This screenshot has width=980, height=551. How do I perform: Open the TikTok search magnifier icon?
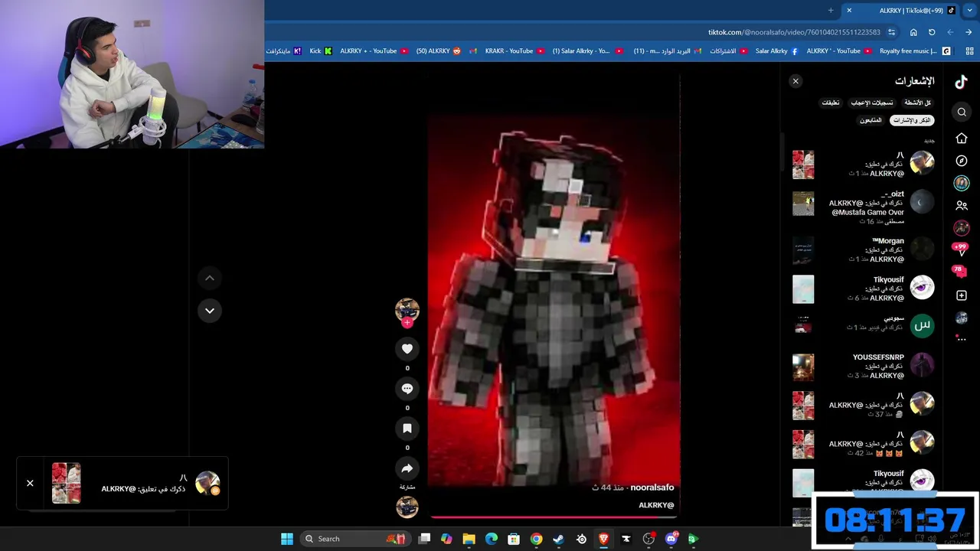[962, 112]
